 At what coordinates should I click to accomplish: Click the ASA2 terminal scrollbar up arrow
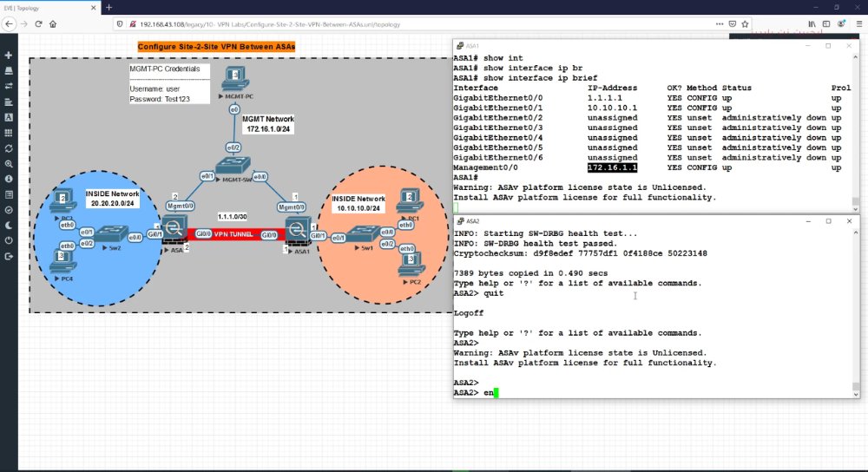pos(856,232)
